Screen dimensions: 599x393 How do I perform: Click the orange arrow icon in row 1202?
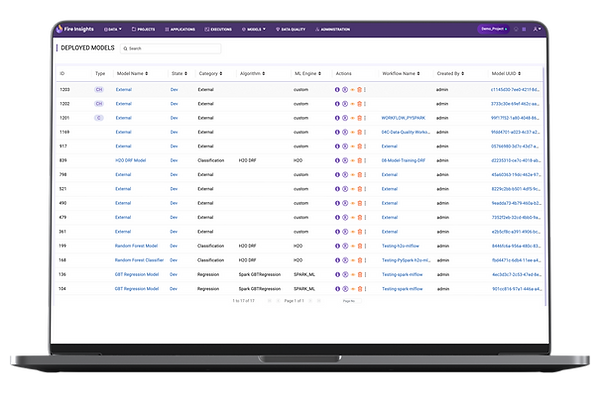pyautogui.click(x=352, y=104)
